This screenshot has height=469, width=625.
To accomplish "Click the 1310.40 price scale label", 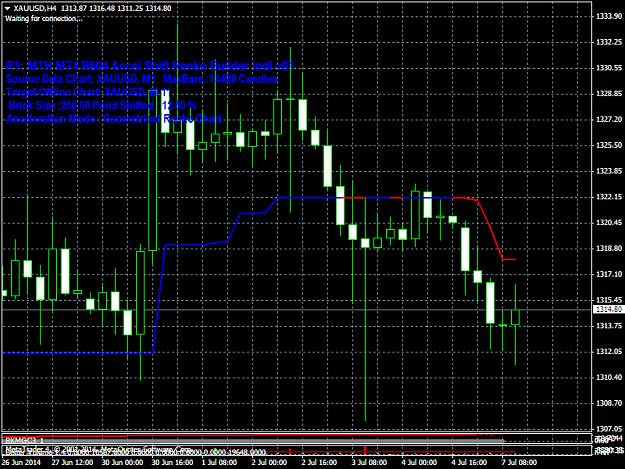I will pyautogui.click(x=609, y=377).
